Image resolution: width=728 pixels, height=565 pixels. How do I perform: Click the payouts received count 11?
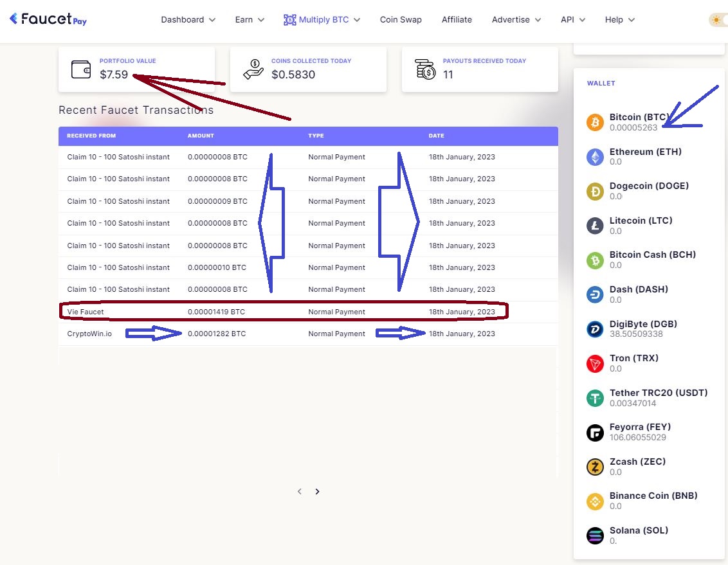(x=448, y=74)
